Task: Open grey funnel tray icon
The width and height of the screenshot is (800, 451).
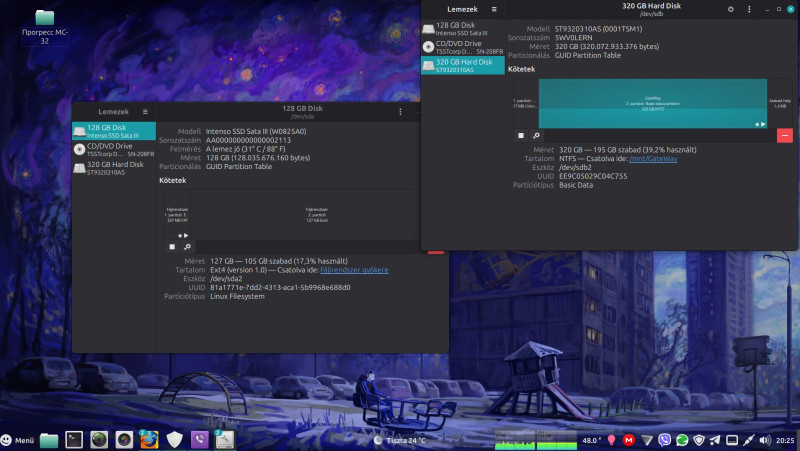Action: point(646,440)
